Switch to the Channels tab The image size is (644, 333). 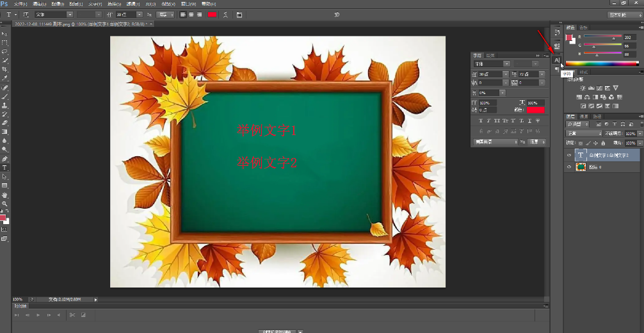click(x=584, y=117)
